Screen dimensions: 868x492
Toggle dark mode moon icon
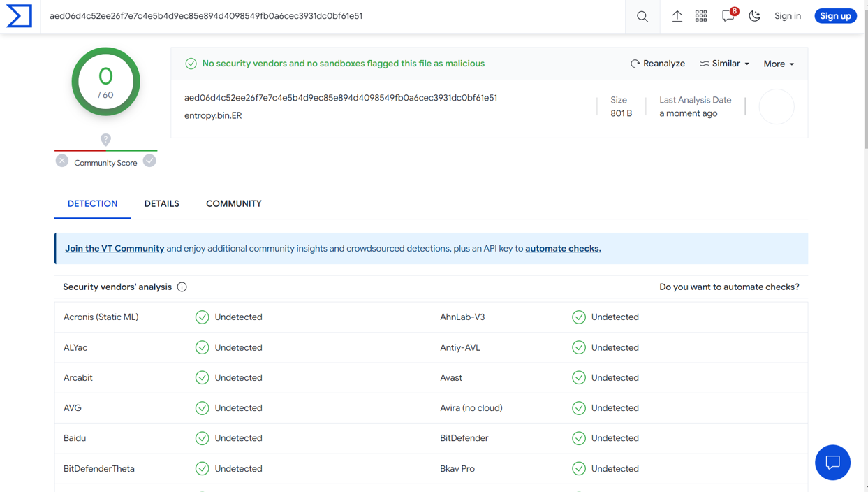755,16
